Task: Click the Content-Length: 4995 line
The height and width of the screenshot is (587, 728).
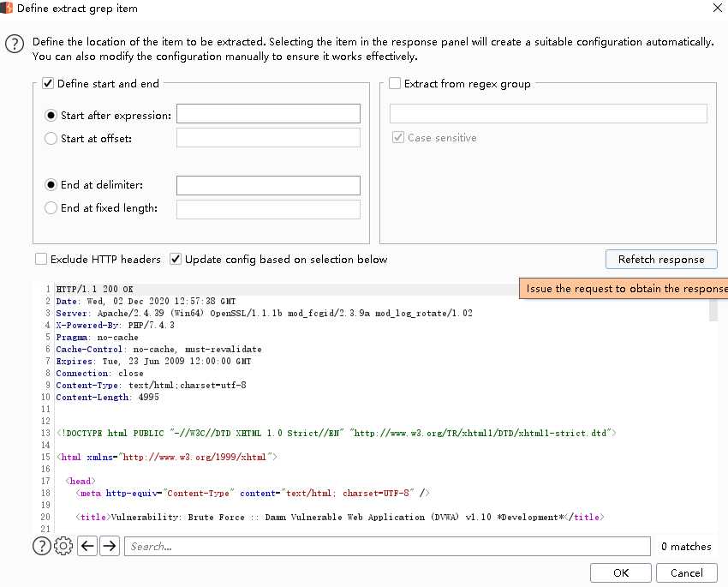Action: pyautogui.click(x=108, y=397)
